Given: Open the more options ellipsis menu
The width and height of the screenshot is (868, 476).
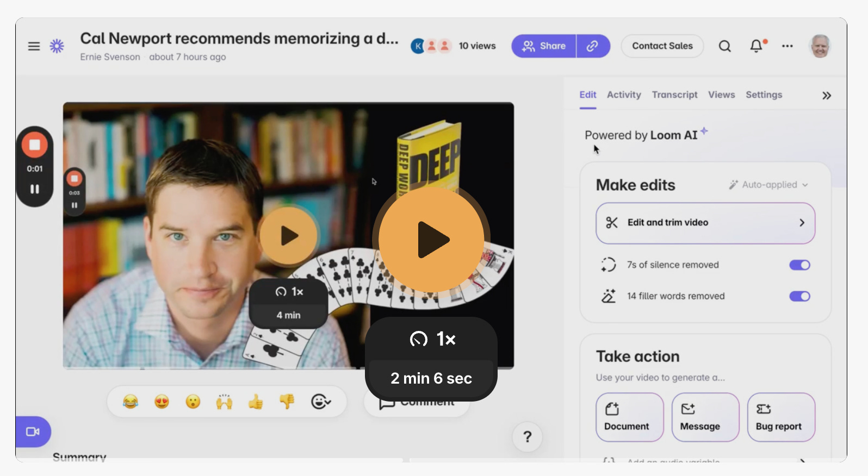Looking at the screenshot, I should pos(787,46).
